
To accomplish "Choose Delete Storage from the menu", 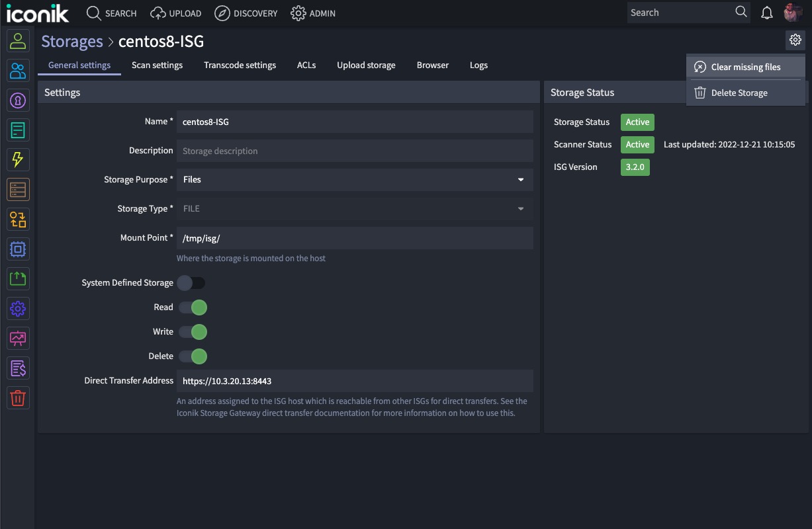I will point(739,93).
